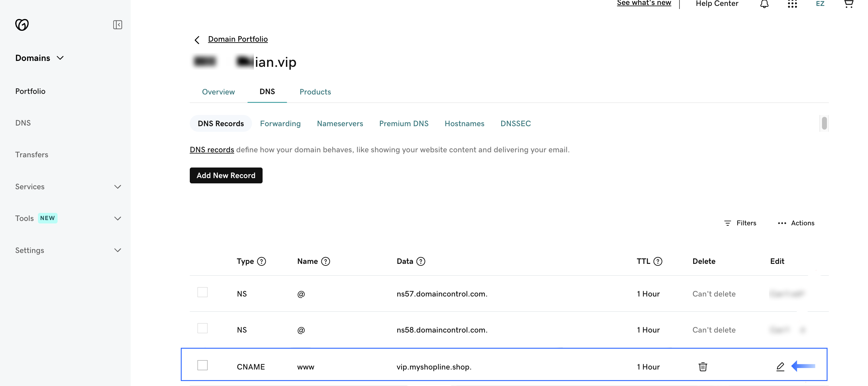Click the Type column help icon

coord(261,261)
